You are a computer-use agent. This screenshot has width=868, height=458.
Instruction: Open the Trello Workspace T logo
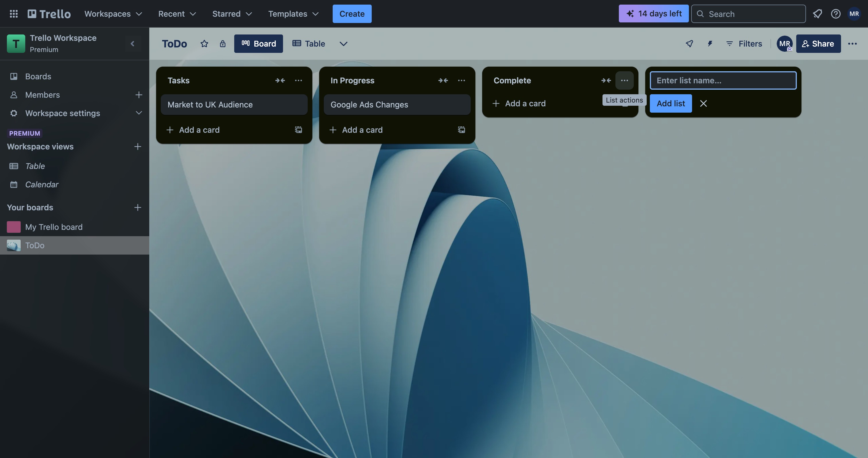click(16, 43)
